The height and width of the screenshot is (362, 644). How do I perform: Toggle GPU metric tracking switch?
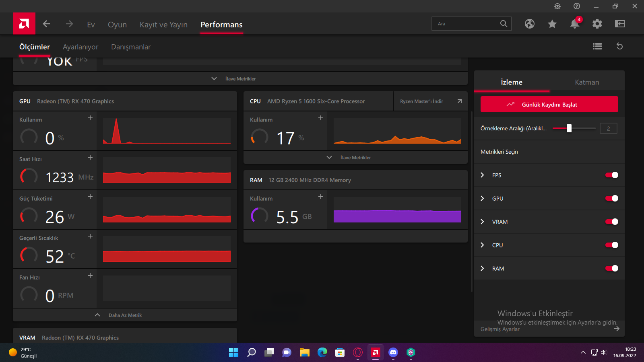click(612, 198)
